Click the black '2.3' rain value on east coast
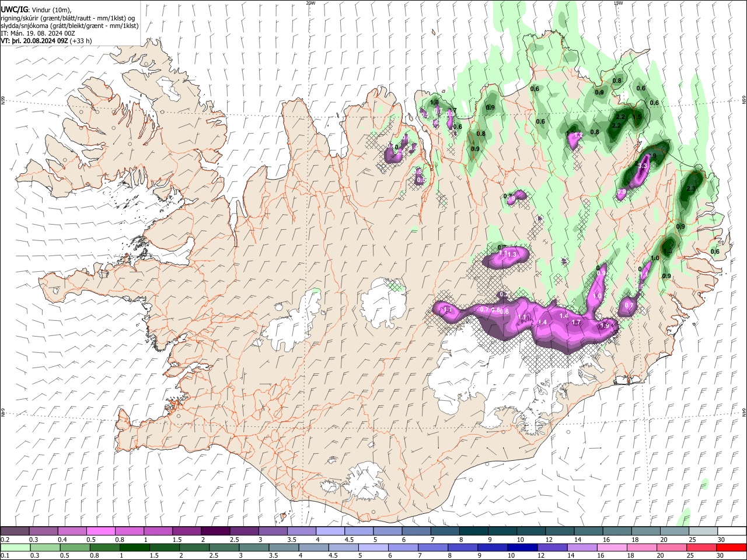Image resolution: width=747 pixels, height=560 pixels. pyautogui.click(x=691, y=189)
